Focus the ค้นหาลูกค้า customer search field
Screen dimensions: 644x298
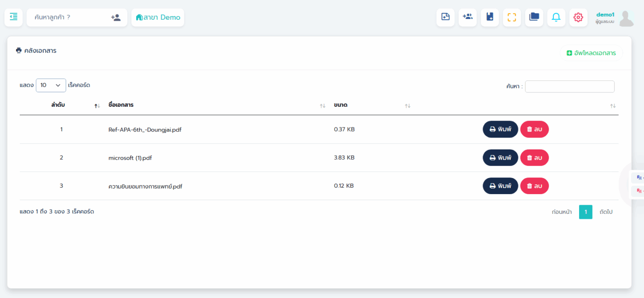(x=69, y=17)
